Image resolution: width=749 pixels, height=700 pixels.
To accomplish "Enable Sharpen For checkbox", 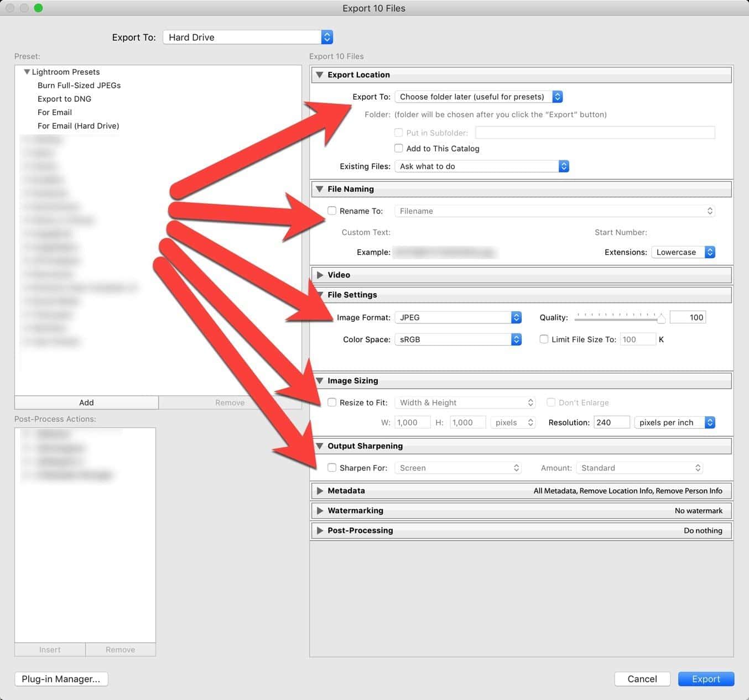I will coord(332,468).
